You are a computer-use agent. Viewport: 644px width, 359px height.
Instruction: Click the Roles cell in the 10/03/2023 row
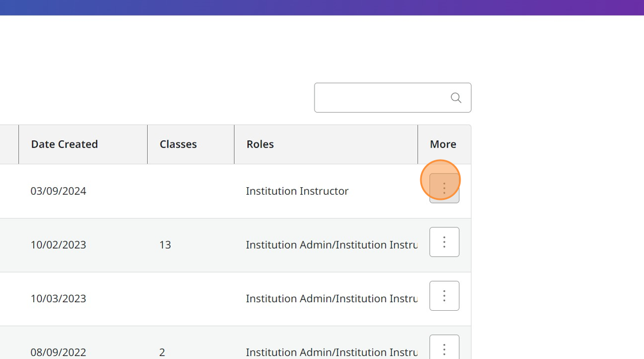pos(331,299)
